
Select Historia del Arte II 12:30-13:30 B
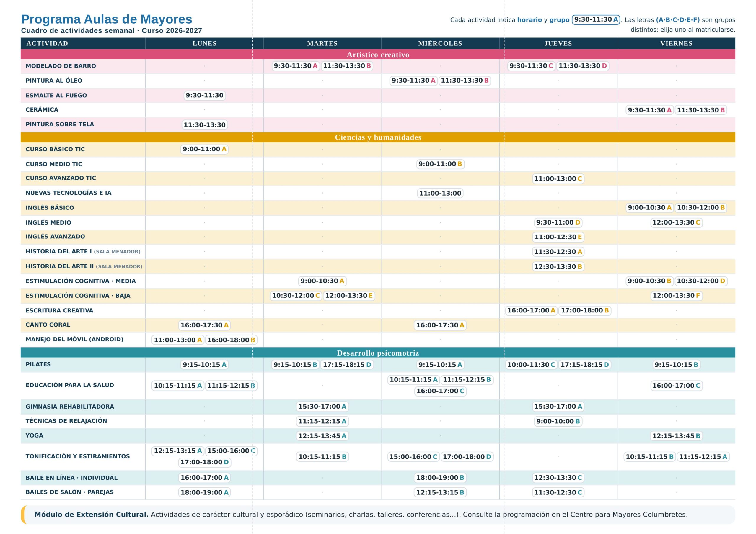pyautogui.click(x=558, y=266)
